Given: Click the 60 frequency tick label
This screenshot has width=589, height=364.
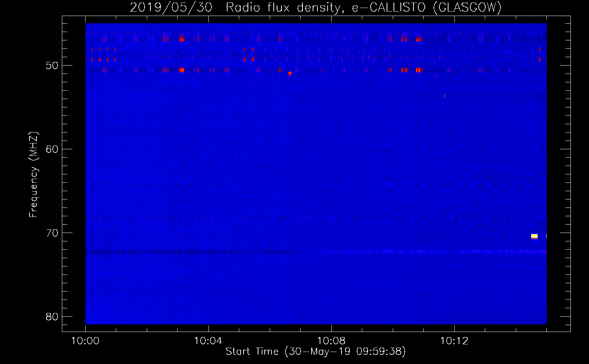Looking at the screenshot, I should 52,149.
